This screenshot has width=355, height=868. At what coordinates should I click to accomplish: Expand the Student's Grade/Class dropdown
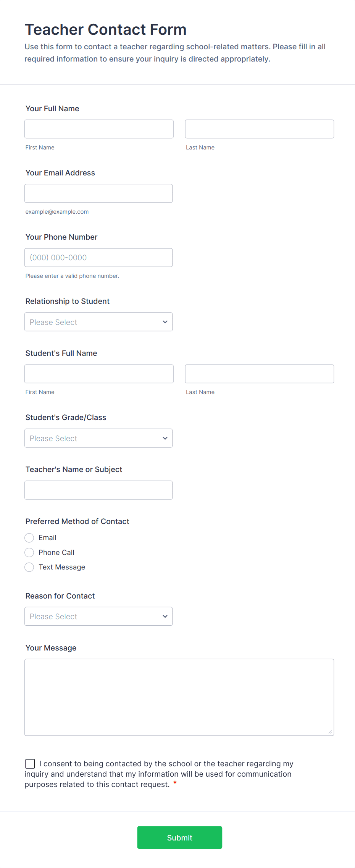coord(98,438)
